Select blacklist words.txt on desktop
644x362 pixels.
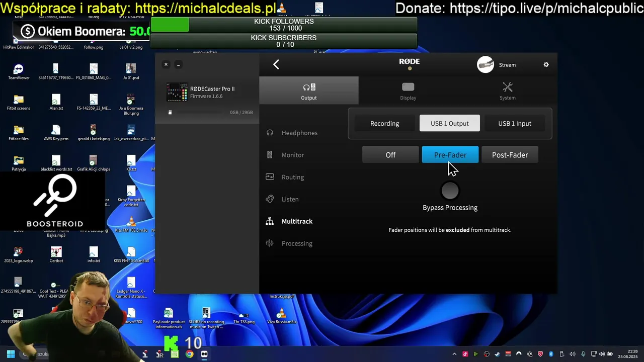[x=56, y=163]
